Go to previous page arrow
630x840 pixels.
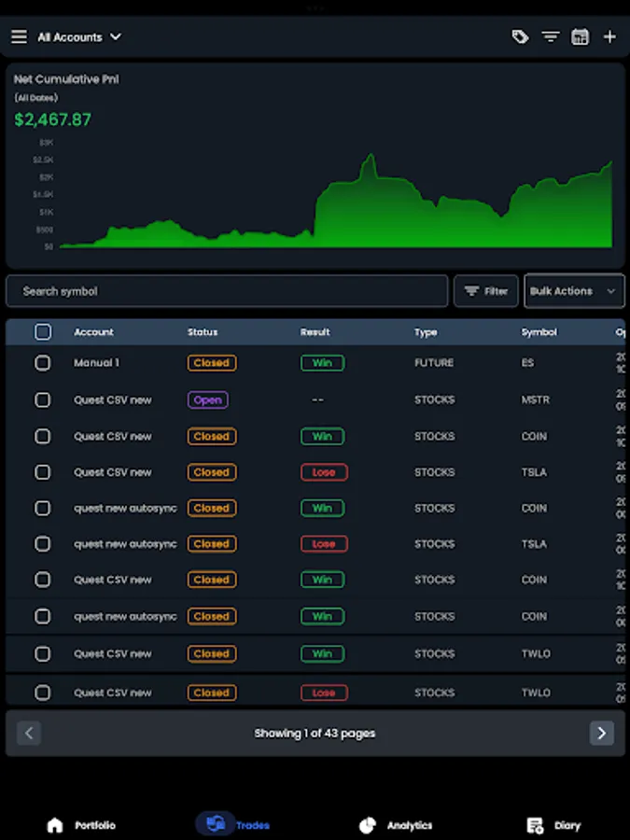click(29, 733)
